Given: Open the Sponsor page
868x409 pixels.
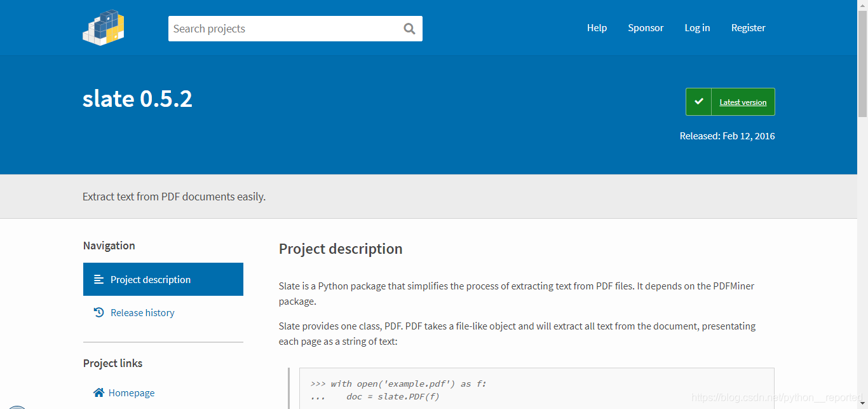Looking at the screenshot, I should [646, 27].
